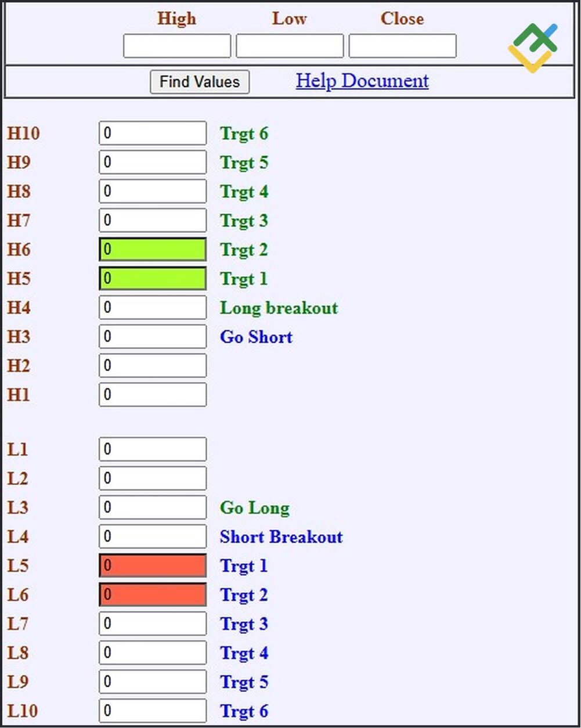This screenshot has width=581, height=728.
Task: Click the green and yellow logo icon
Action: point(533,48)
